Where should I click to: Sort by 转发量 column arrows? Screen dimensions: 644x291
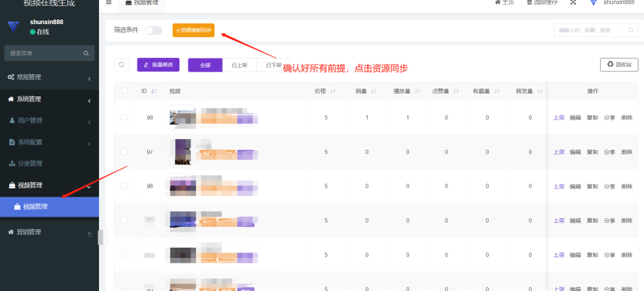point(540,91)
